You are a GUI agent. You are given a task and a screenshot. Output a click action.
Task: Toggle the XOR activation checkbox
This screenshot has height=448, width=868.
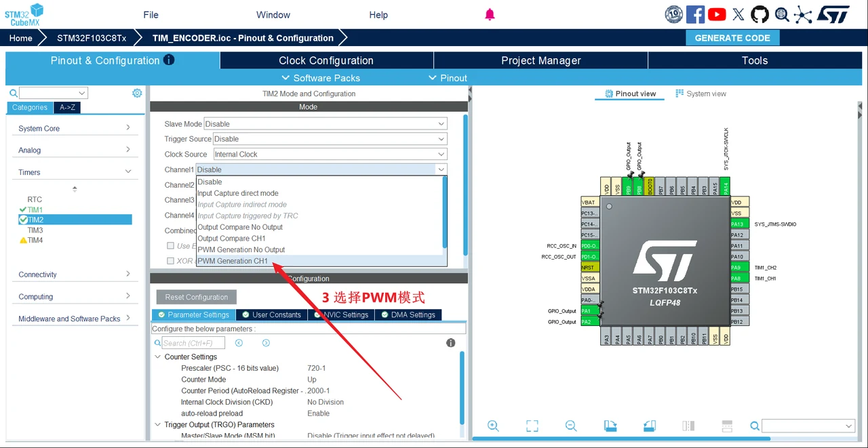(x=171, y=261)
